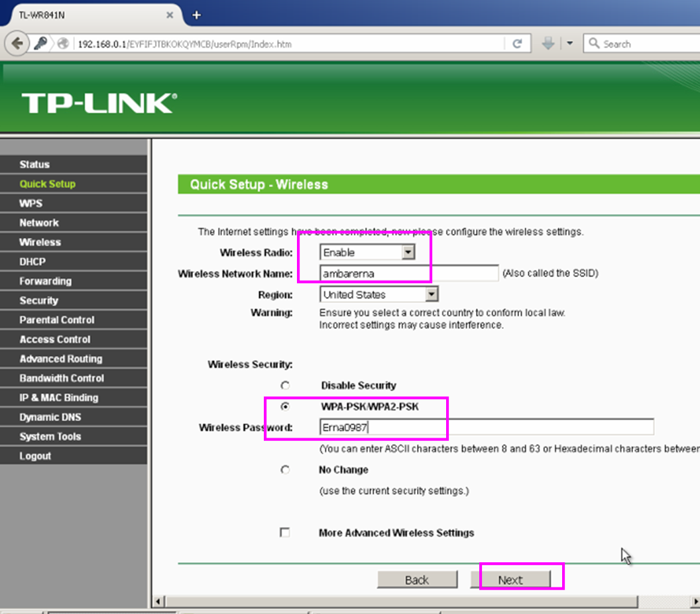This screenshot has width=700, height=614.
Task: Open the downloads icon in the toolbar
Action: (x=549, y=43)
